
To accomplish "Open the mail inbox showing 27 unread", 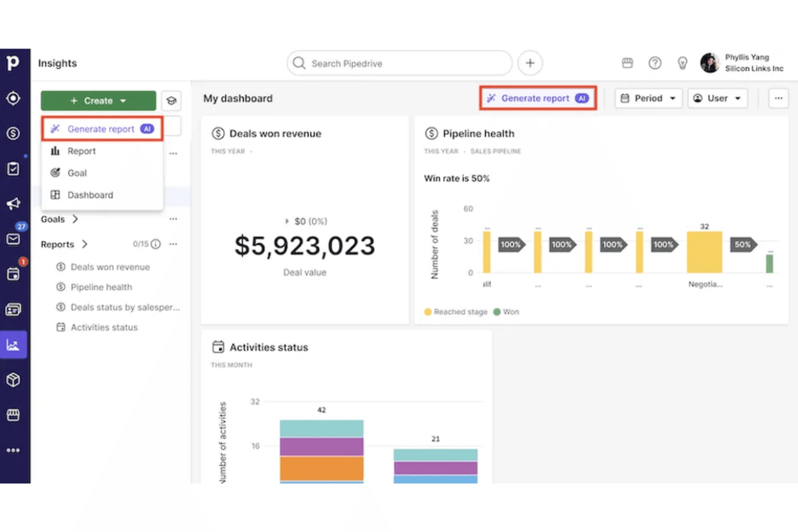I will pos(13,239).
